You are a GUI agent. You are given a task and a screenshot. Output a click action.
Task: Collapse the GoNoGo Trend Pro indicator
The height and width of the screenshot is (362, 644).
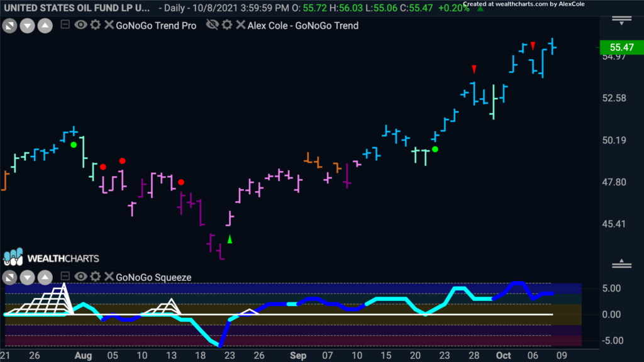coord(65,25)
